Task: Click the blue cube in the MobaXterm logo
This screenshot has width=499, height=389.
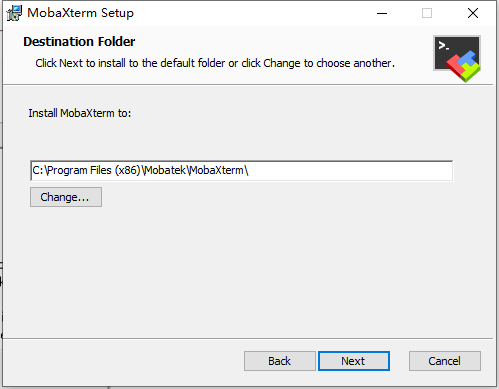Action: (x=467, y=57)
